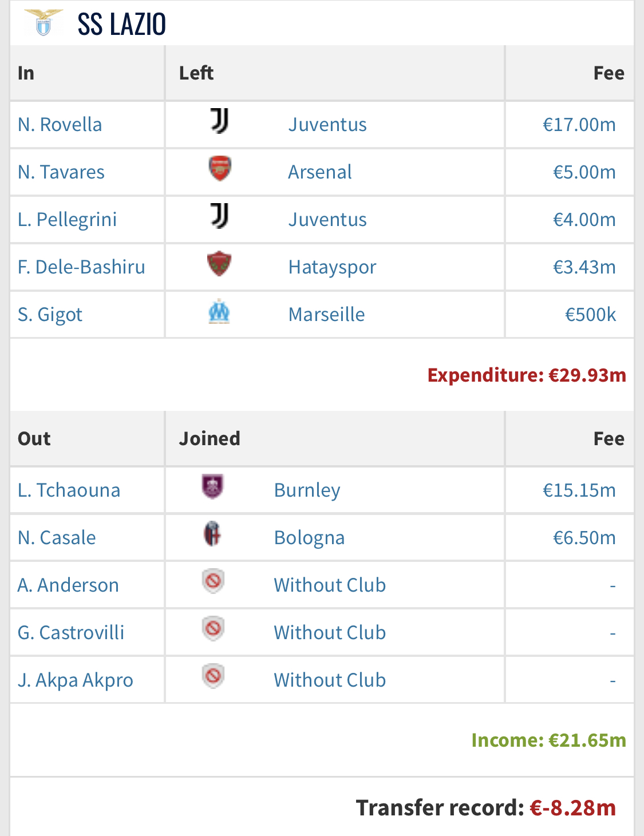644x836 pixels.
Task: Click the Marseille logo icon
Action: point(219,311)
